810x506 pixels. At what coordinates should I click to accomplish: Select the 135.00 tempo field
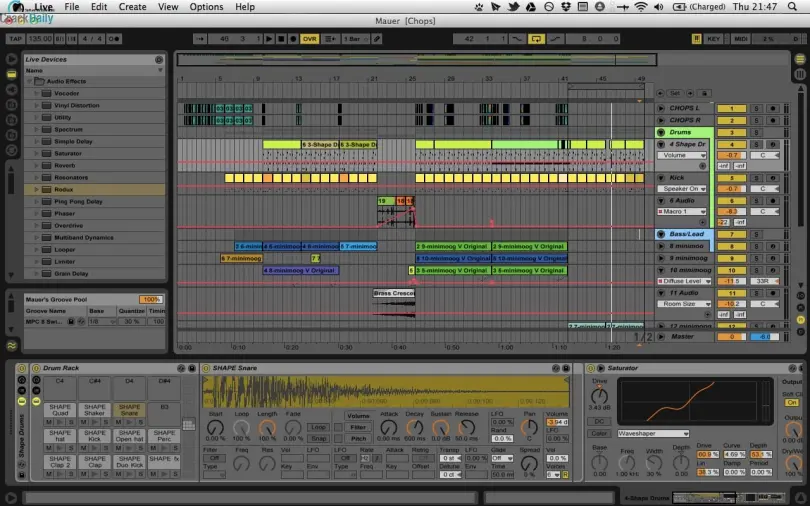(40, 39)
